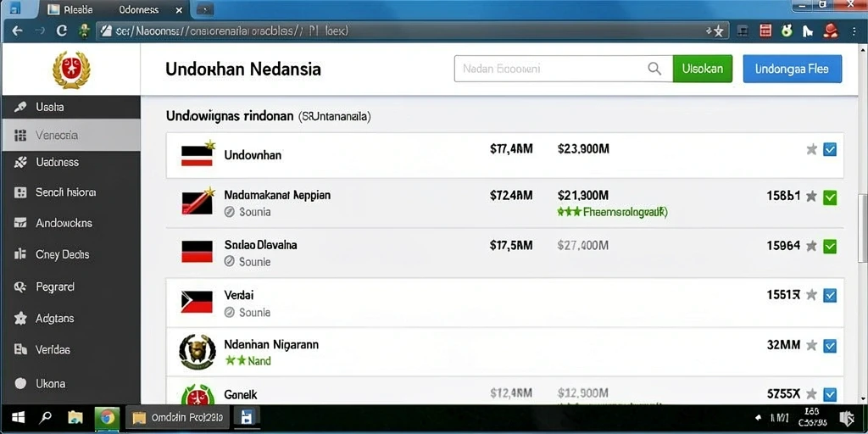Click the red emblem site logo
This screenshot has height=434, width=868.
point(71,70)
